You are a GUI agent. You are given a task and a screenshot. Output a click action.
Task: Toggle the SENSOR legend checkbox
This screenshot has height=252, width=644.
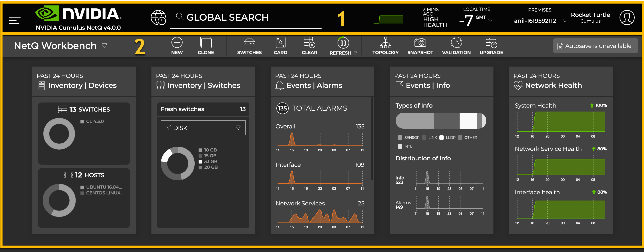coord(400,138)
